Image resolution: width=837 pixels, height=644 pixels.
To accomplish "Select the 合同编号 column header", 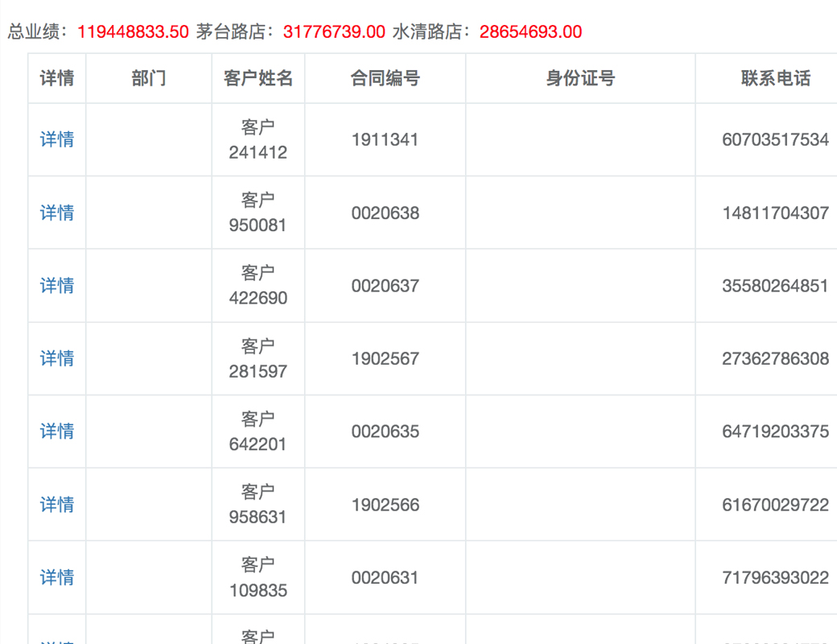I will tap(385, 78).
